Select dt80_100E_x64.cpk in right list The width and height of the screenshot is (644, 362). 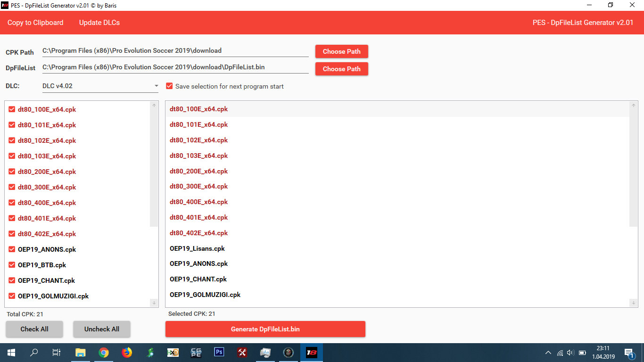click(397, 109)
